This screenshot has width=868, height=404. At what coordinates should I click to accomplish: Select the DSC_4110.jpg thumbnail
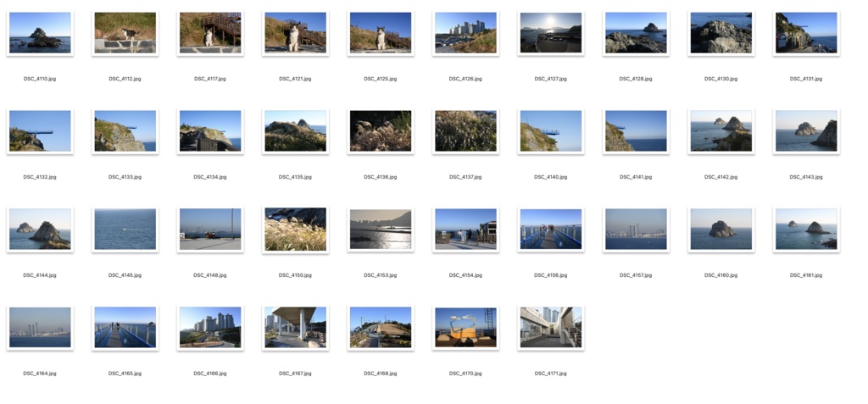pos(40,33)
